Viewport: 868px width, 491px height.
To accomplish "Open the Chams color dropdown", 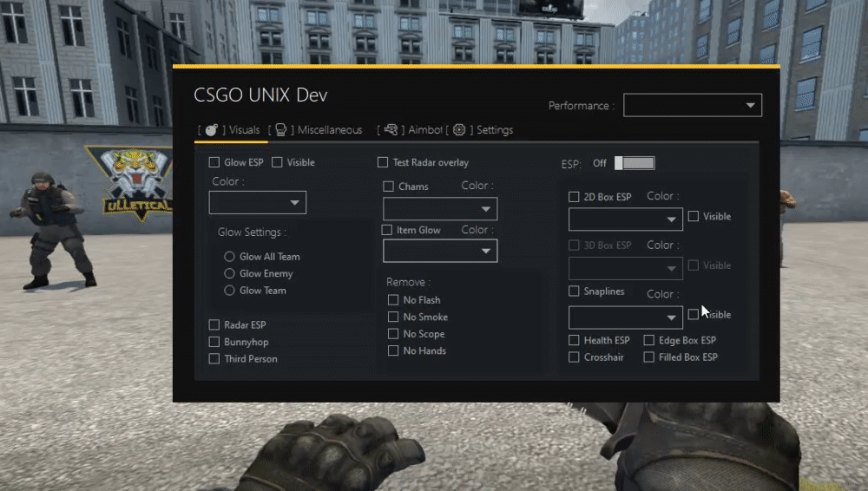I will point(440,209).
